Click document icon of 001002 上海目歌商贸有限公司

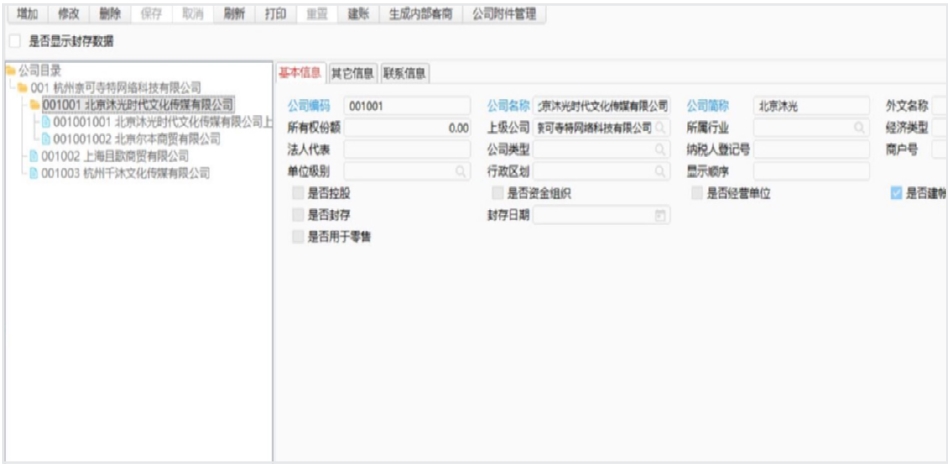(x=33, y=157)
